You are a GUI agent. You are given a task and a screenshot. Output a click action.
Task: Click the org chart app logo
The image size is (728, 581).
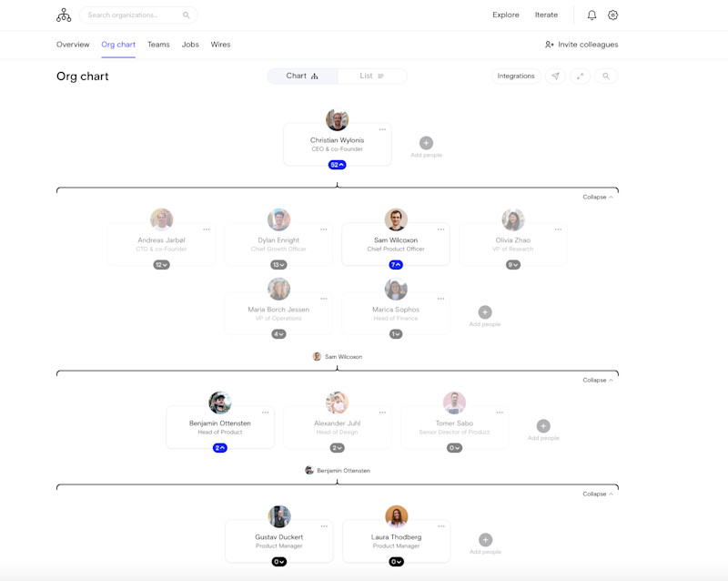(64, 15)
